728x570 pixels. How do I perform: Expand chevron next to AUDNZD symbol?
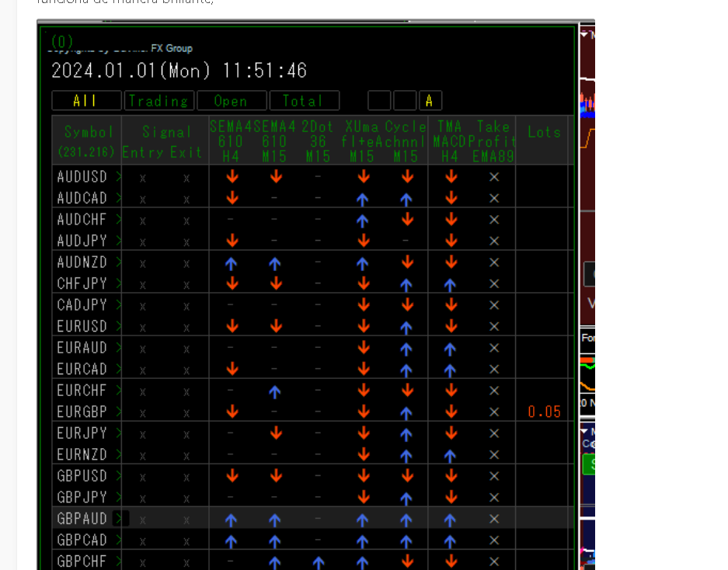(119, 262)
